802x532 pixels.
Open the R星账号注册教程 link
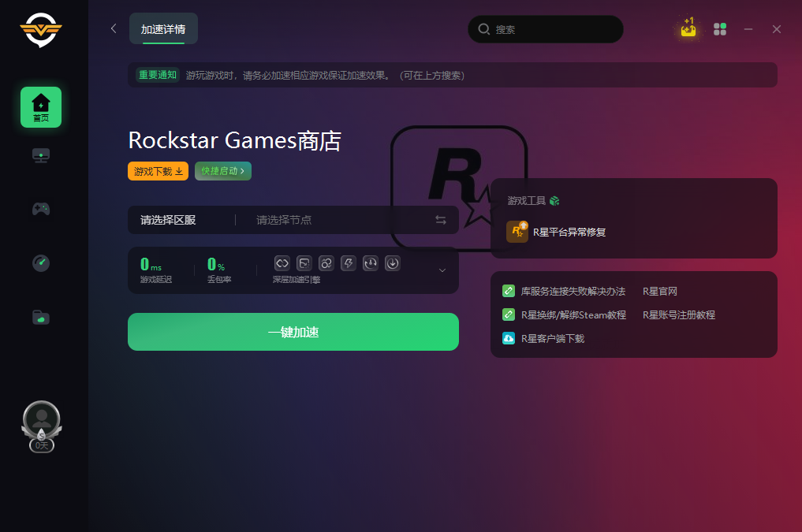click(679, 314)
